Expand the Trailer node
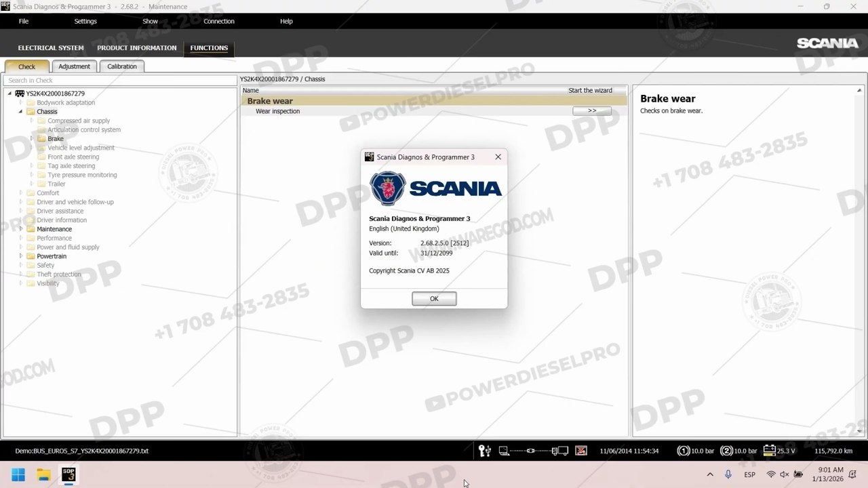Viewport: 868px width, 488px height. pos(32,184)
